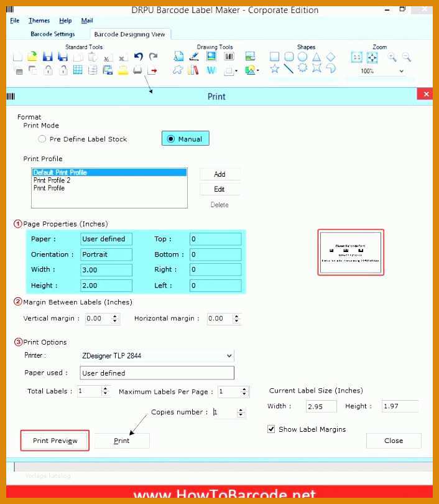Select the Line shape tool
Screen dimensions: 439x504
click(x=289, y=68)
